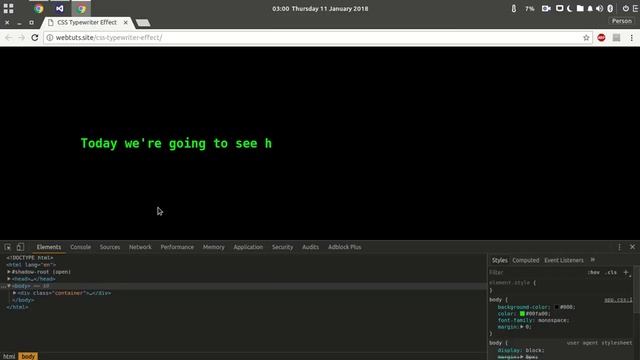Click the Bluetooth tray icon
The image size is (640, 360).
610,8
